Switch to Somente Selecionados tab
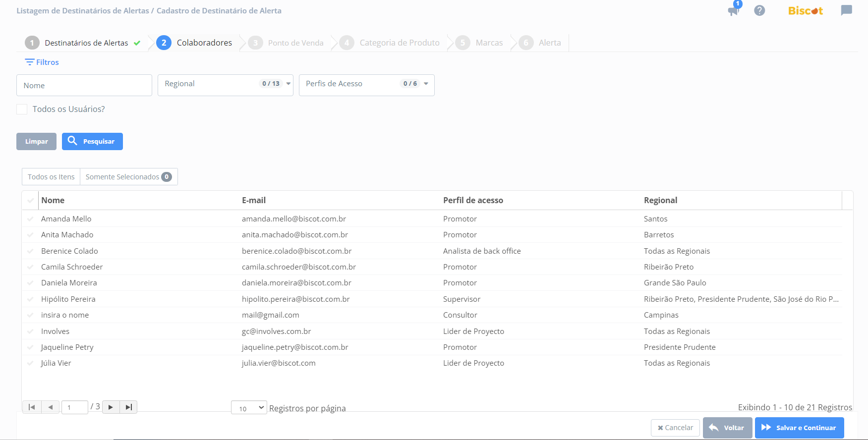 click(129, 177)
